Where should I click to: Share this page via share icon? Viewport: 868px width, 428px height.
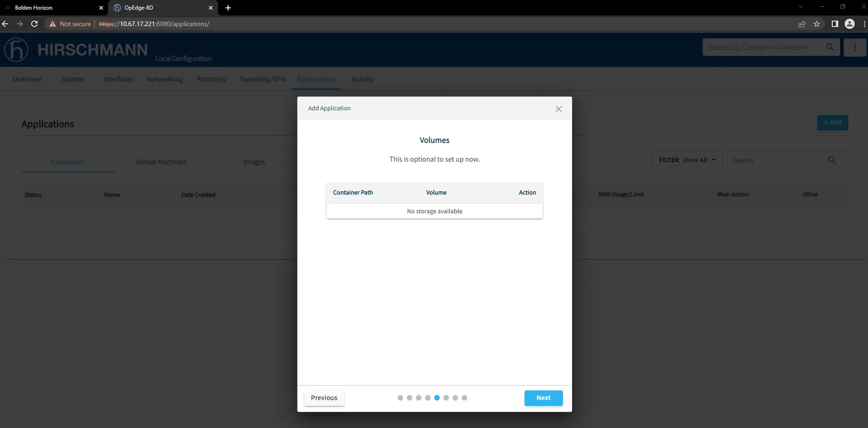click(802, 24)
